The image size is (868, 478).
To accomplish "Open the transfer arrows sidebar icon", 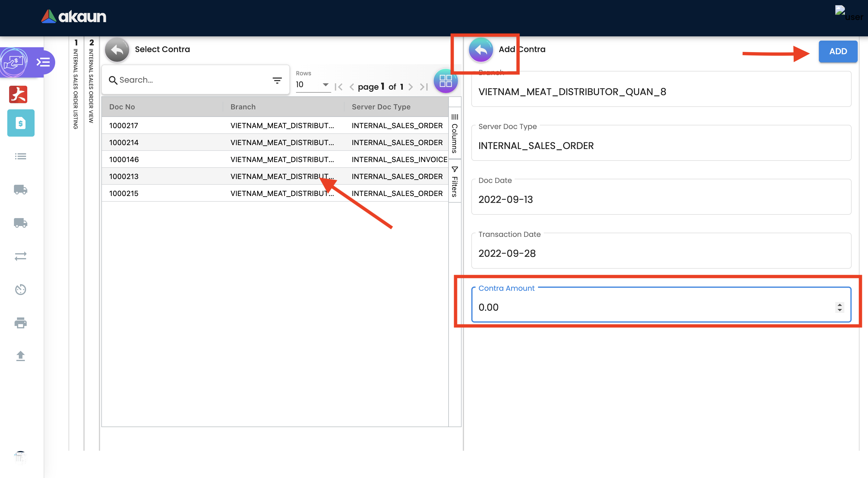I will pos(21,257).
